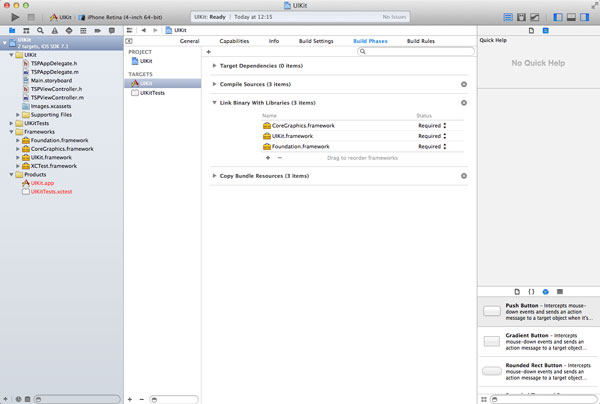Image resolution: width=600 pixels, height=404 pixels.
Task: Switch to the Capabilities tab
Action: pos(234,41)
